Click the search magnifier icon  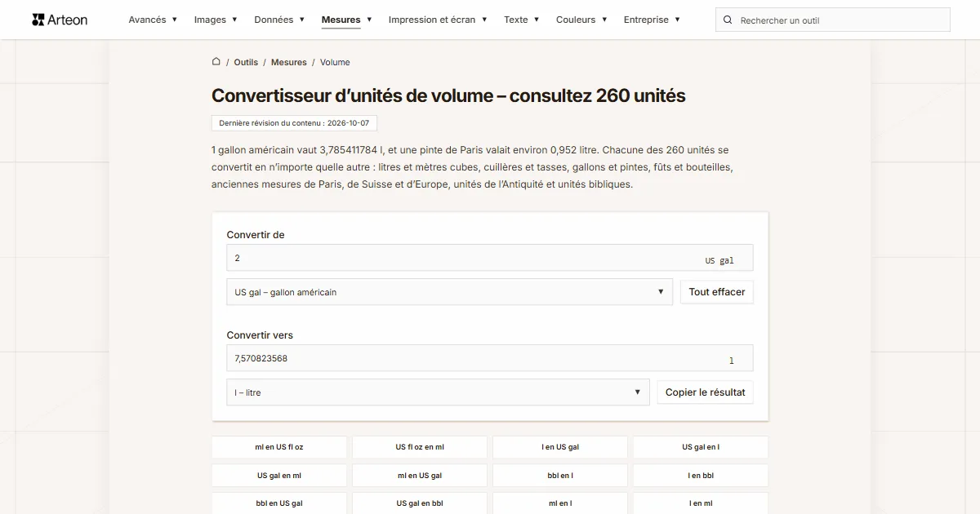click(x=728, y=20)
